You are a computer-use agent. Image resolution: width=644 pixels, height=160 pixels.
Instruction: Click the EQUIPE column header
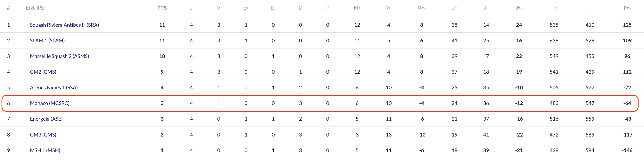click(35, 8)
